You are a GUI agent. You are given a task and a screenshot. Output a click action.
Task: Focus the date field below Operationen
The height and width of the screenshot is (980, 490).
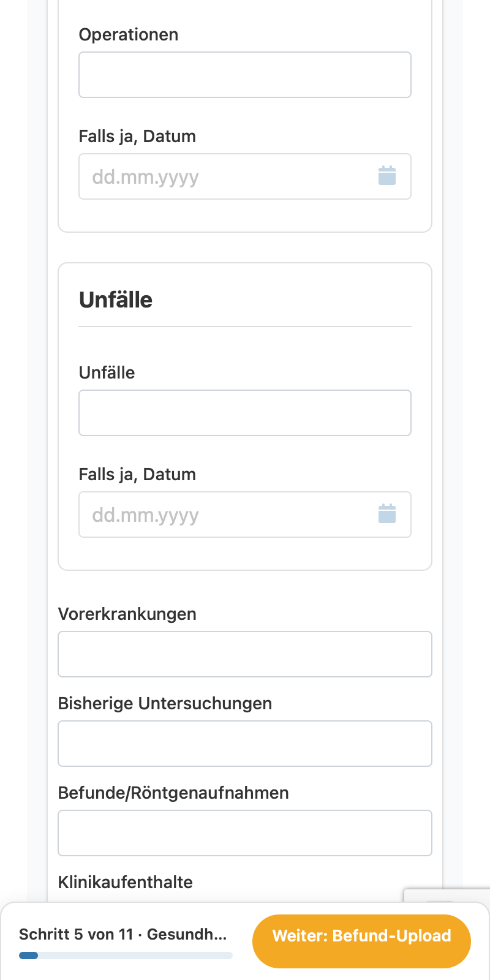(245, 176)
